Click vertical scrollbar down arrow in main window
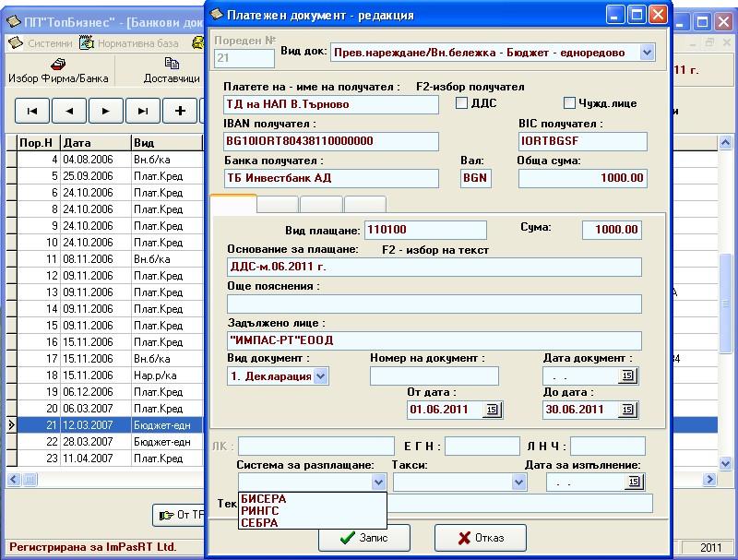The image size is (738, 560). click(x=725, y=463)
